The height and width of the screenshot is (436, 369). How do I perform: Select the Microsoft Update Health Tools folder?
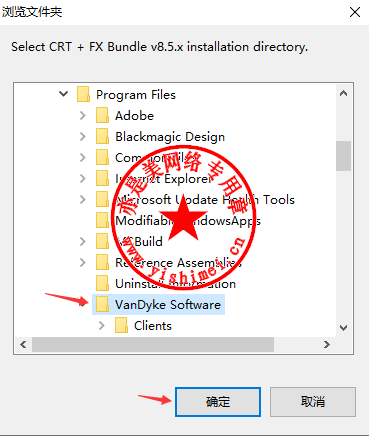[x=205, y=200]
